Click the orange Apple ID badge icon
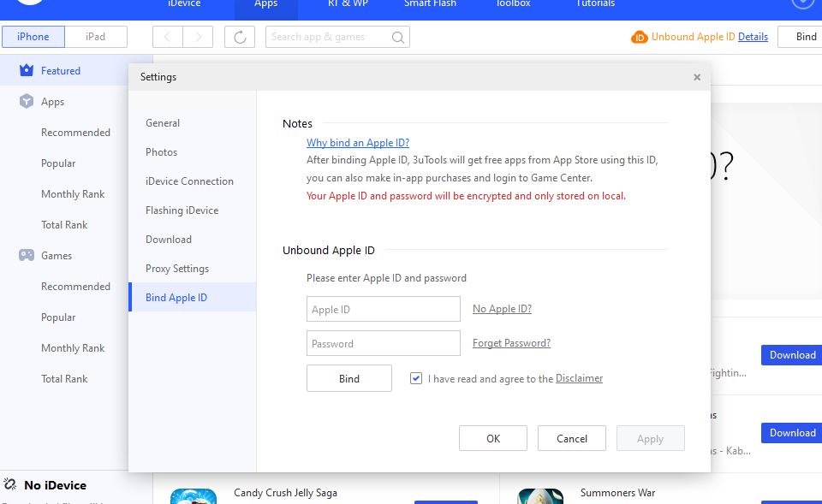Viewport: 822px width, 504px height. tap(640, 37)
